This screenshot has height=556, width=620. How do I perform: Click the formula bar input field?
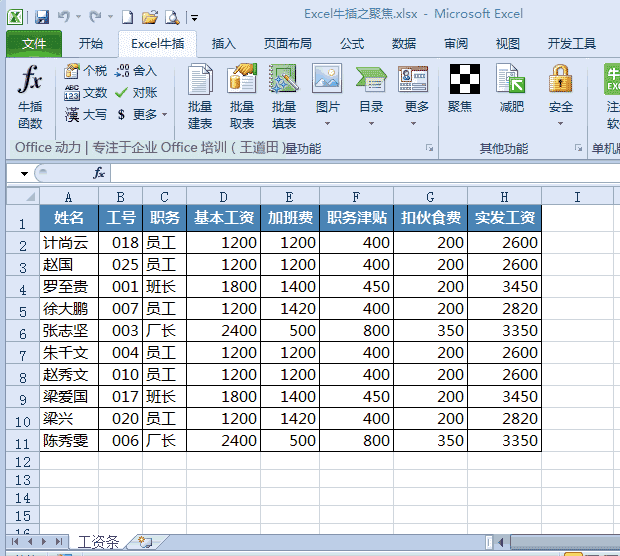pyautogui.click(x=365, y=173)
